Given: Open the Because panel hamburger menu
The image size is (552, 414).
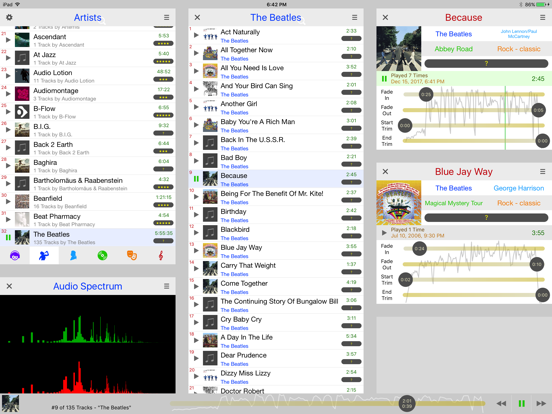Looking at the screenshot, I should pyautogui.click(x=542, y=17).
